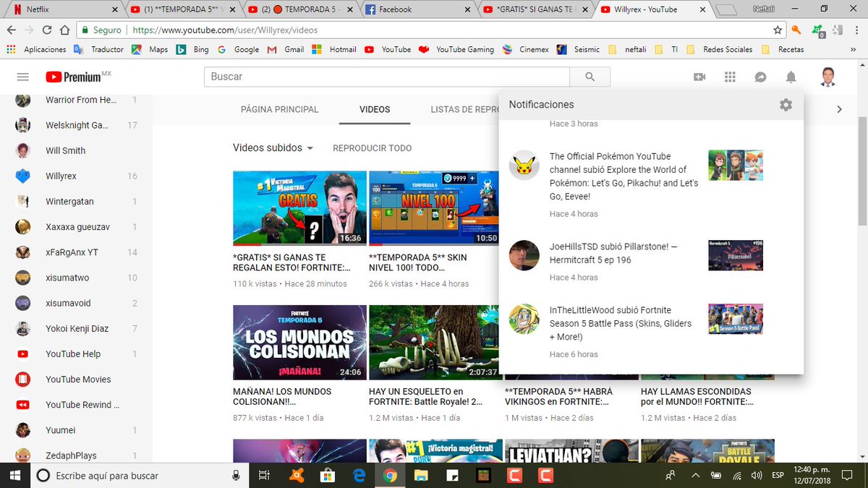Click the Windows Start button
Viewport: 868px width, 488px height.
pyautogui.click(x=14, y=475)
